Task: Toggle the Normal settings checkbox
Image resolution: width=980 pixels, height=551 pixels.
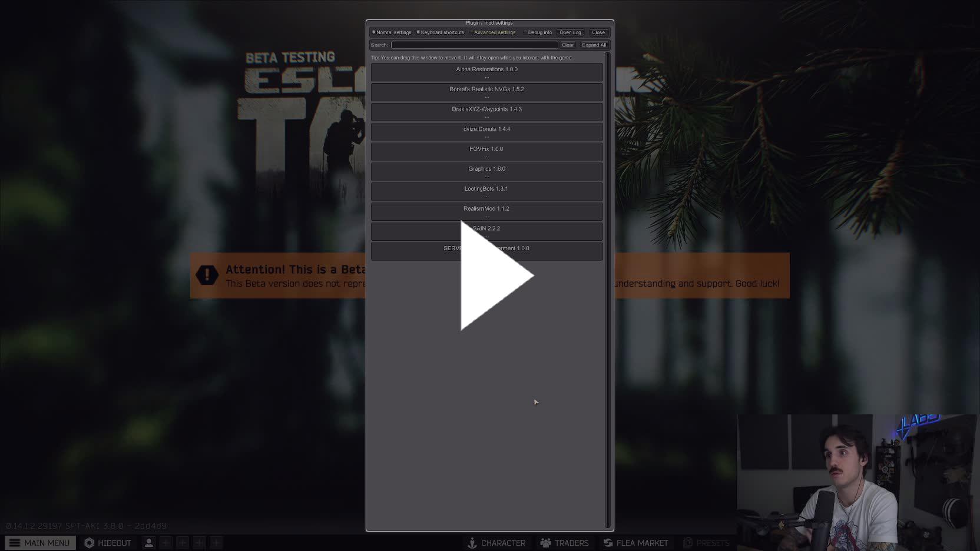Action: [374, 32]
